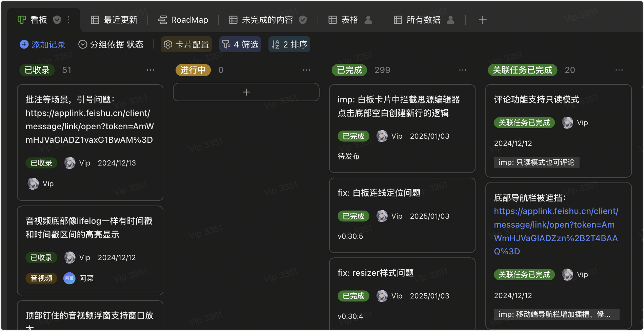Click the shield icon on 未完成的内容 tab
The width and height of the screenshot is (644, 331).
tap(303, 20)
